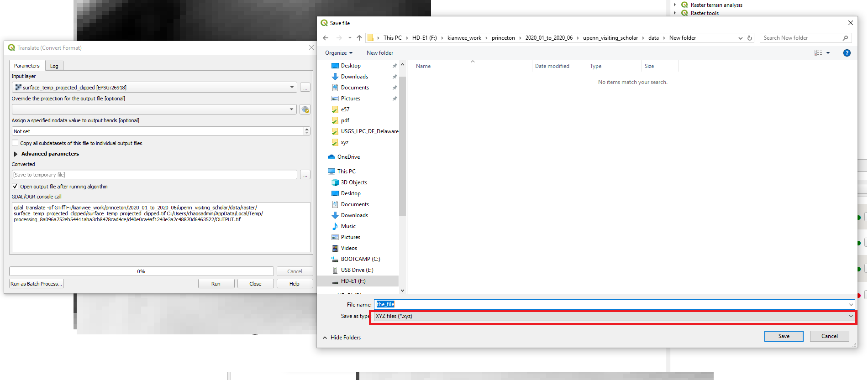Expand Advanced parameters section

pyautogui.click(x=16, y=154)
